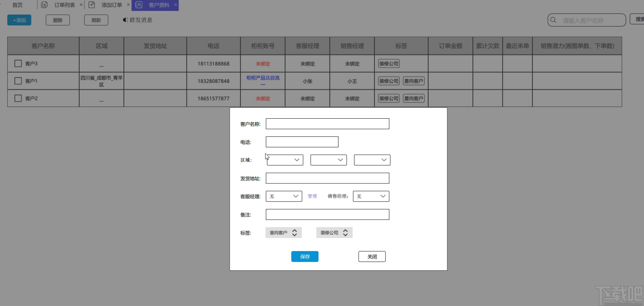Click 未绑定 account status for 客户3
This screenshot has height=306, width=644.
(263, 64)
